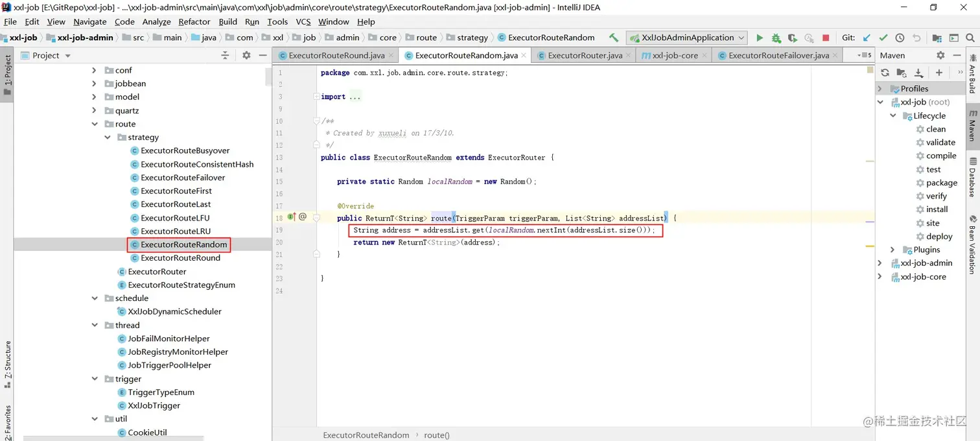The width and height of the screenshot is (980, 441).
Task: Open the run configuration dropdown
Action: 686,38
